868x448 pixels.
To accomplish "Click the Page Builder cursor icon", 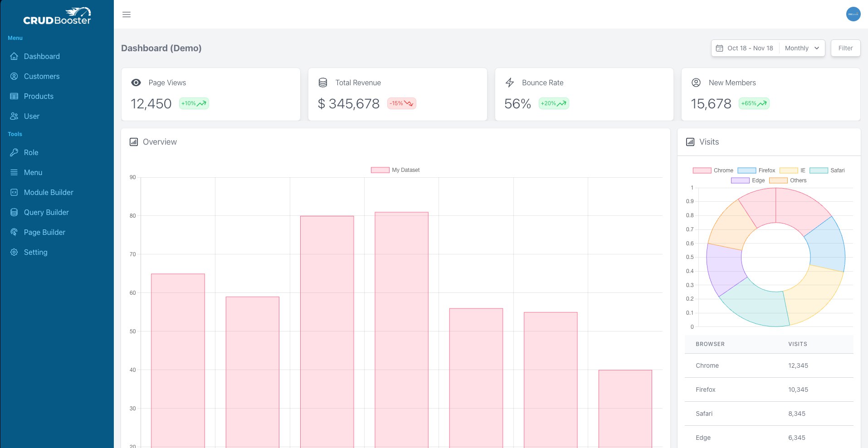I will click(14, 232).
